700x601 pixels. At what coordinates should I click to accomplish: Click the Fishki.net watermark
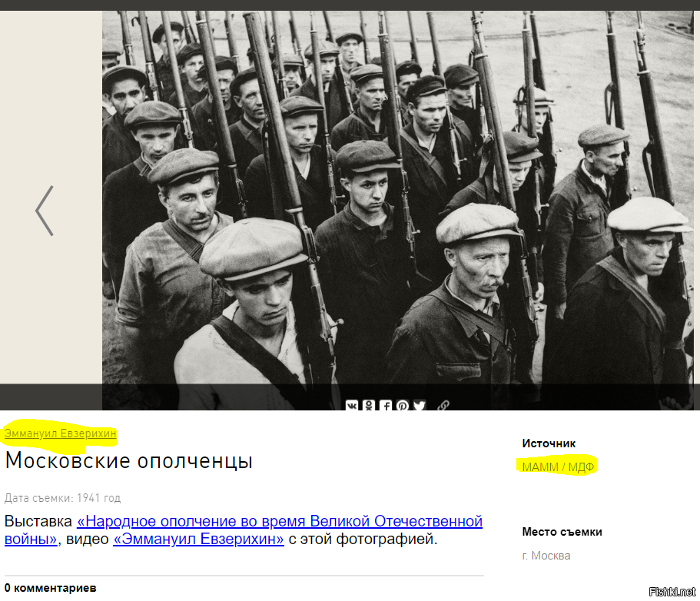click(x=672, y=592)
